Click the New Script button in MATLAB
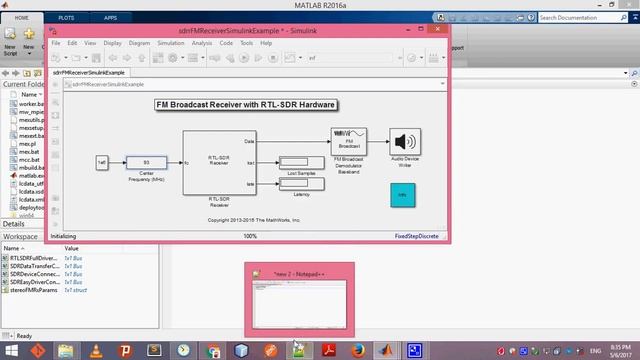This screenshot has height=360, width=640. tap(10, 42)
